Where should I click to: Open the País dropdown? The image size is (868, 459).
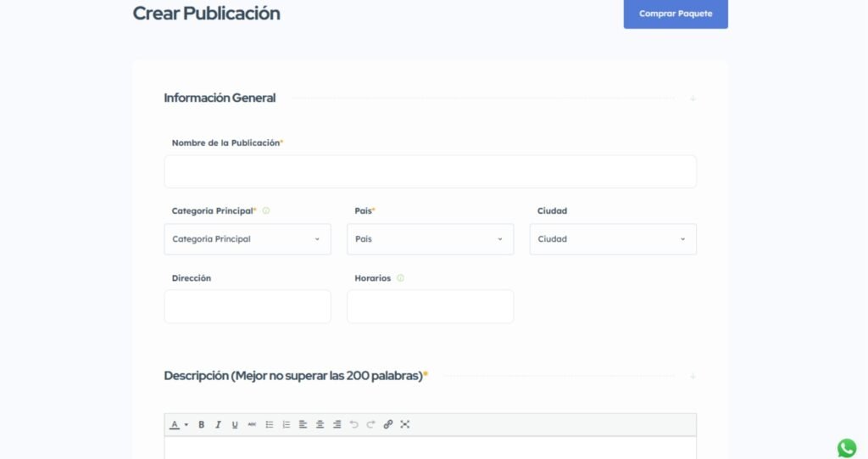430,239
